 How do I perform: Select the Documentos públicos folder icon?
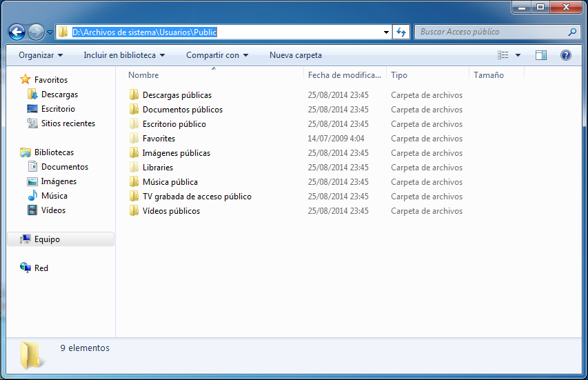click(x=134, y=109)
